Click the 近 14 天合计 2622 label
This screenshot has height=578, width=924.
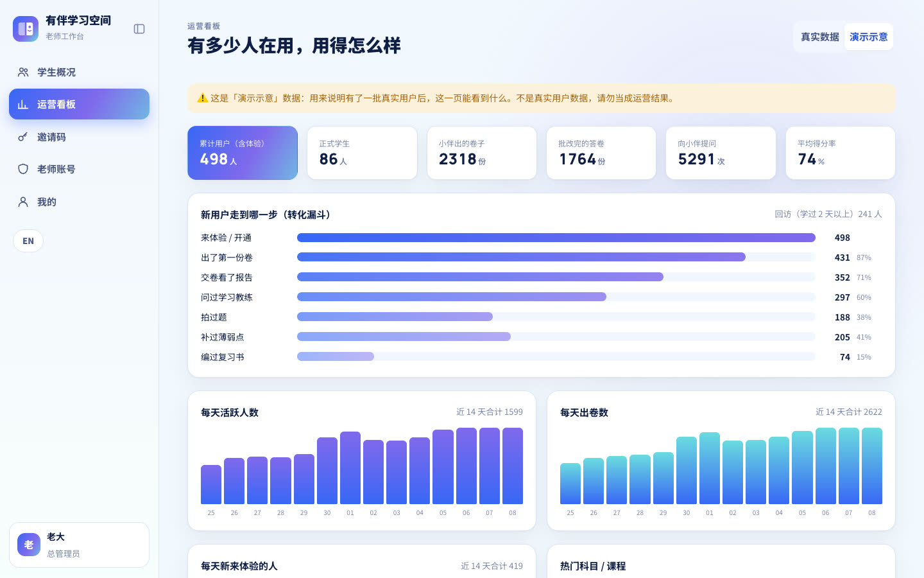point(849,412)
